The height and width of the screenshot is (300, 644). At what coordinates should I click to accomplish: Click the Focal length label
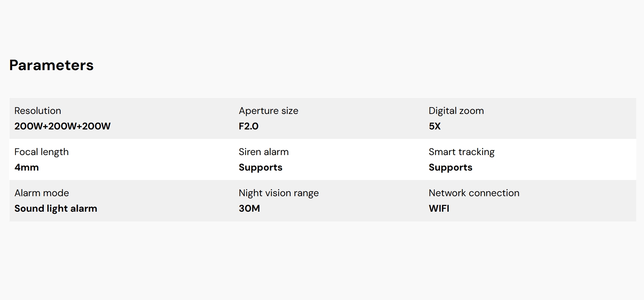(41, 152)
